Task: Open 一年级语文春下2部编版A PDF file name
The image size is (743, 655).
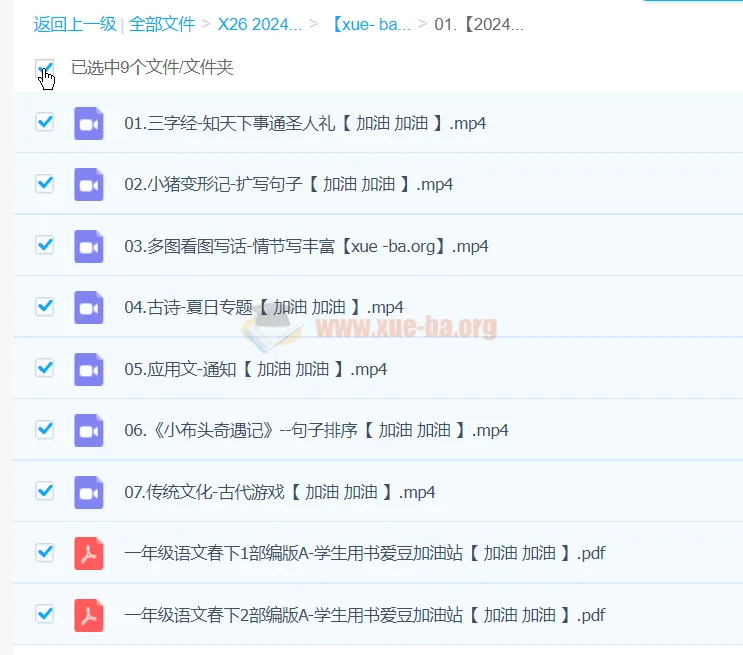Action: (x=364, y=614)
